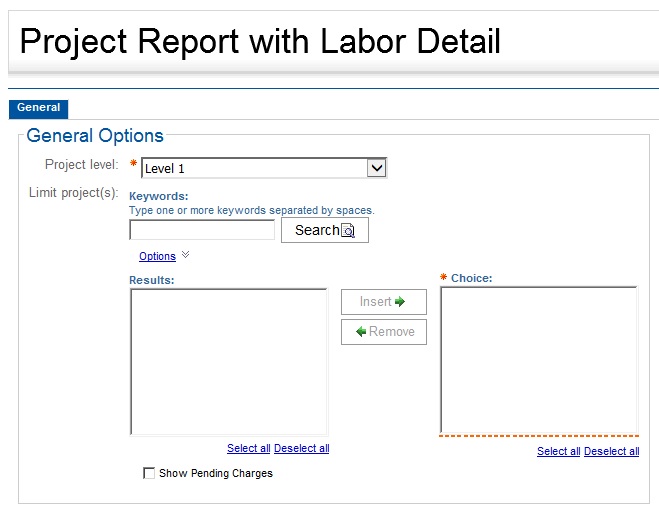The height and width of the screenshot is (514, 659).
Task: Expand the double chevron beside Options
Action: (x=185, y=256)
